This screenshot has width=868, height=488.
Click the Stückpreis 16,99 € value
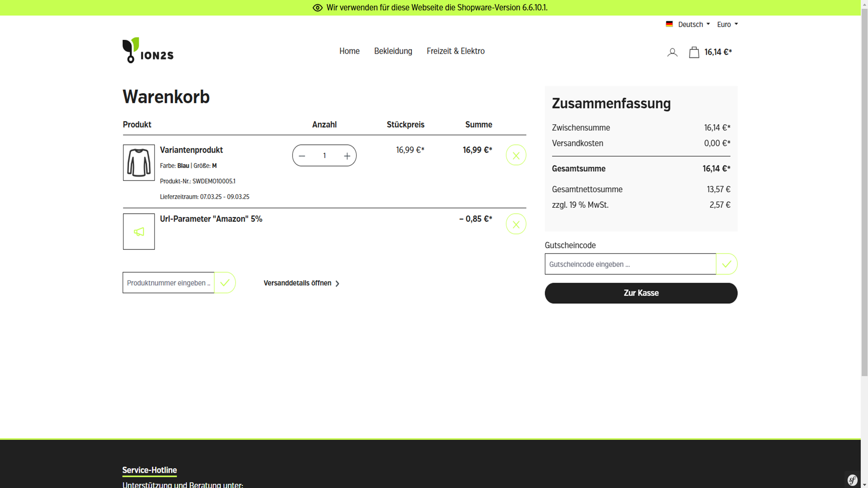point(410,150)
